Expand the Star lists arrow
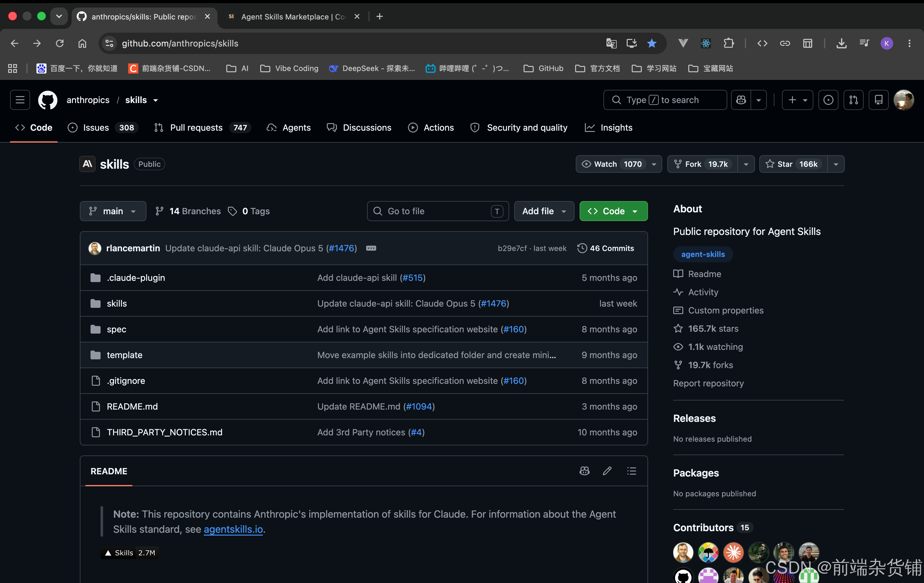 (x=836, y=164)
